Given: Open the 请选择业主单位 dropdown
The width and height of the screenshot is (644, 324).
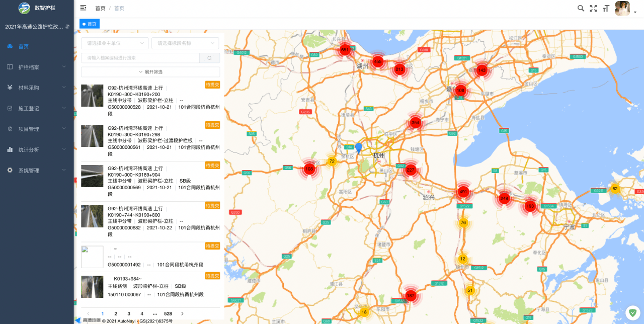Looking at the screenshot, I should point(115,43).
